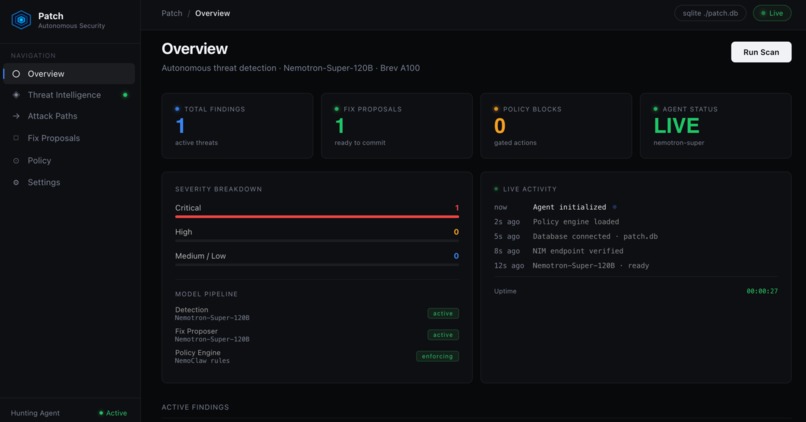Click green dot beside Live Activity heading
Screen dimensions: 806x422
click(496, 189)
